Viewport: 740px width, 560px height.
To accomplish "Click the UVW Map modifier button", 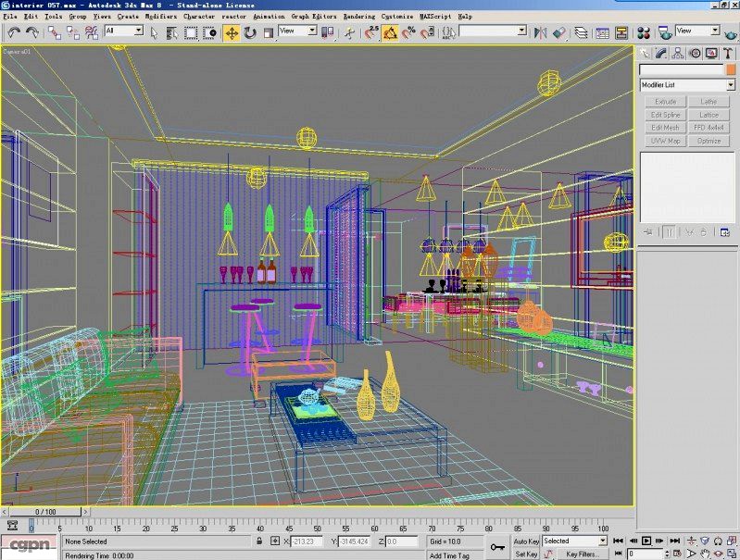I will pyautogui.click(x=665, y=141).
